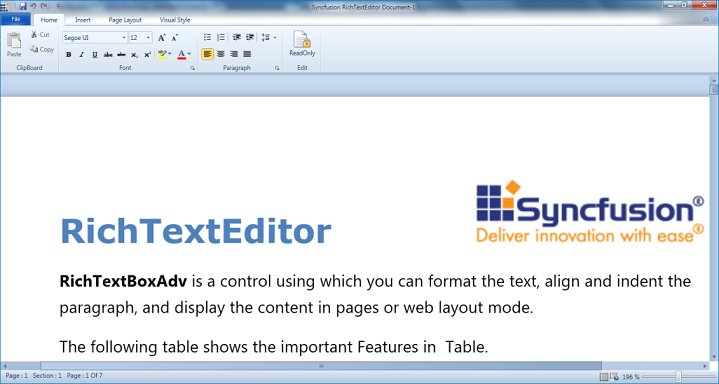Adjust the zoom slider handle
The height and width of the screenshot is (384, 719).
click(678, 377)
